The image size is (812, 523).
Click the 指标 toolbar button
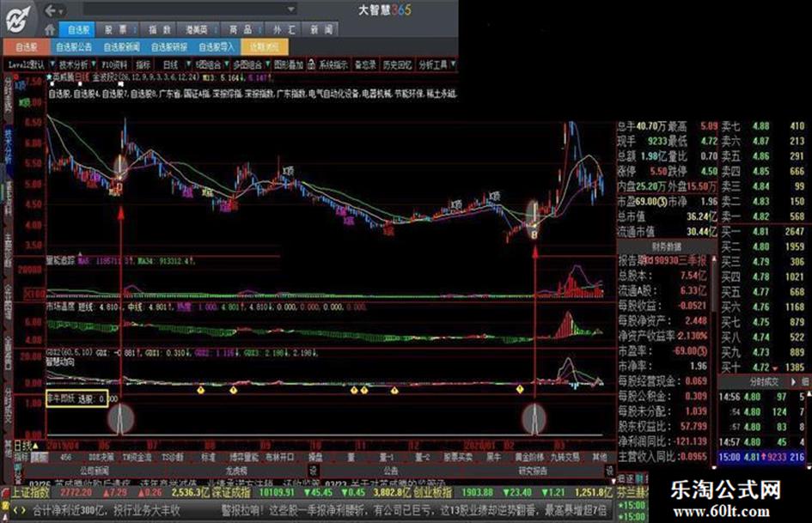coord(143,64)
